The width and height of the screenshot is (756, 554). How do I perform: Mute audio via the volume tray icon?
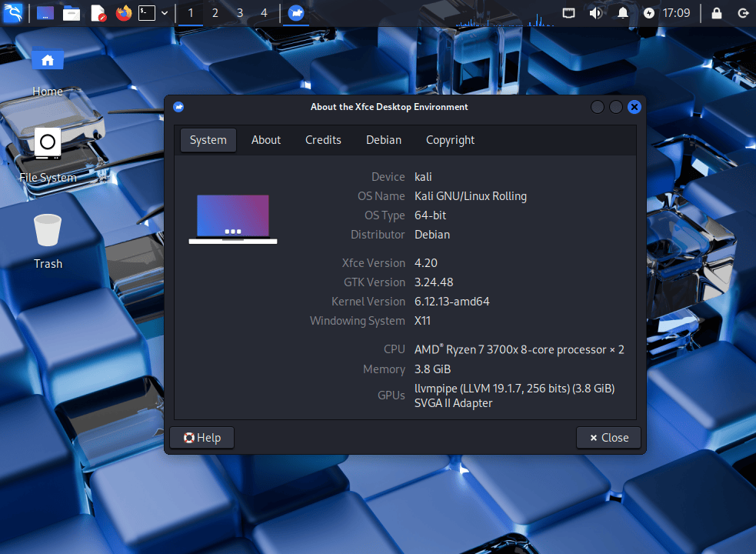click(595, 12)
